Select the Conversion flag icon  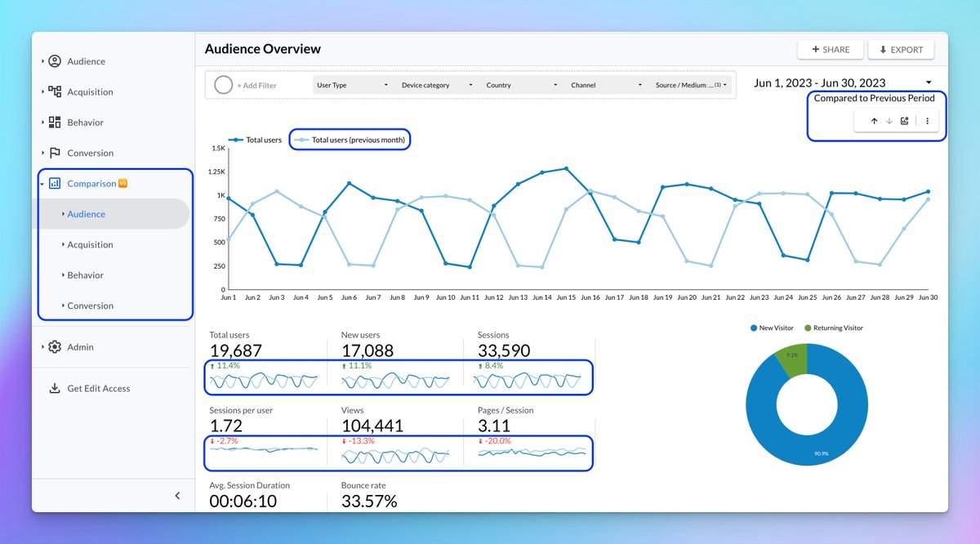[55, 153]
